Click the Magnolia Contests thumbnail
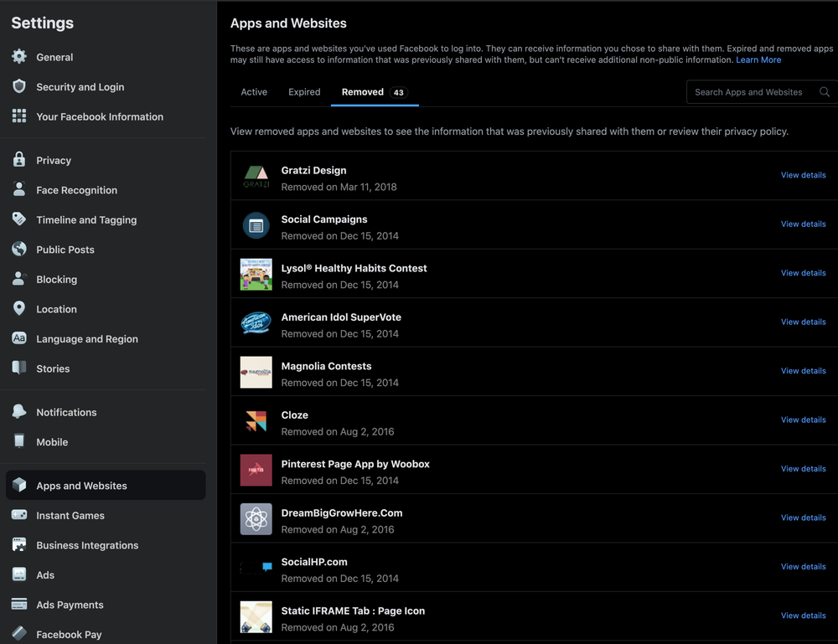 pos(256,372)
